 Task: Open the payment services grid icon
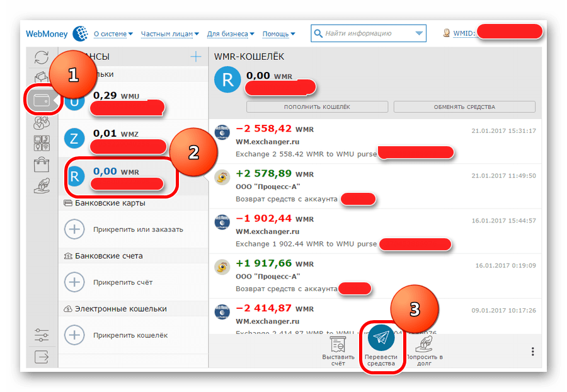point(42,143)
